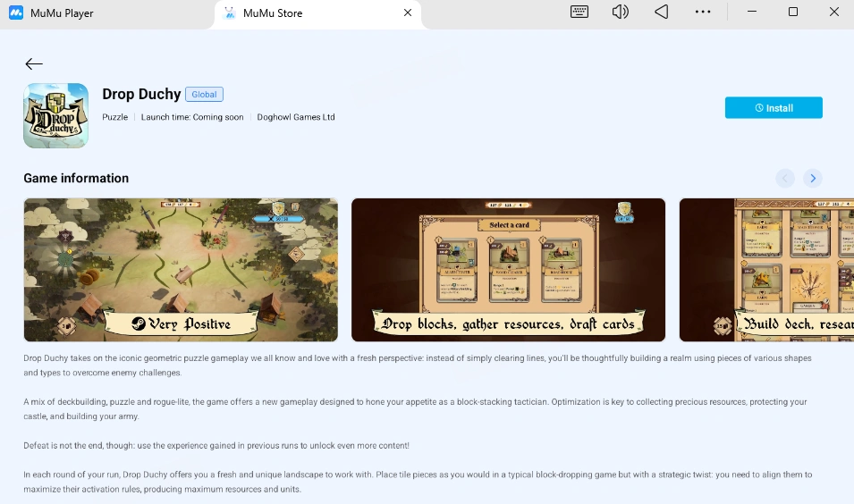This screenshot has width=854, height=504.
Task: Open the Build deck screenshot
Action: coord(766,270)
